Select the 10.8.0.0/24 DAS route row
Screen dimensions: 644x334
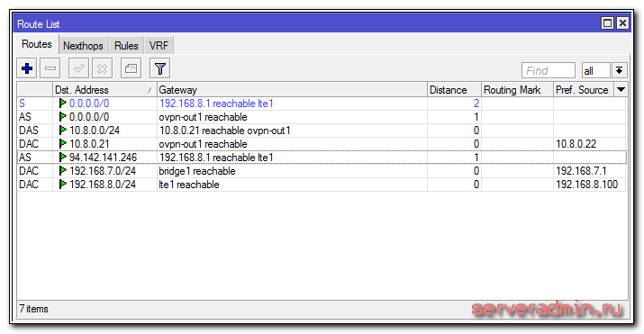pyautogui.click(x=322, y=131)
